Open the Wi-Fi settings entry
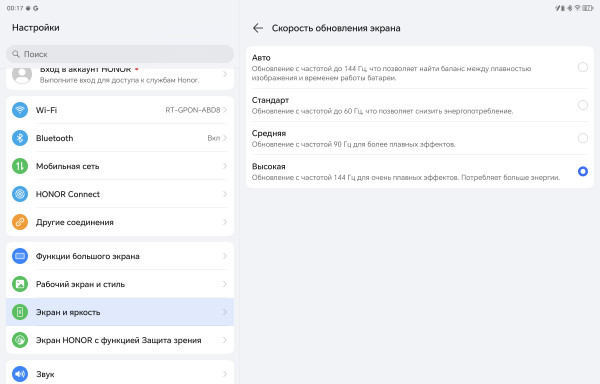This screenshot has height=384, width=600. (120, 110)
